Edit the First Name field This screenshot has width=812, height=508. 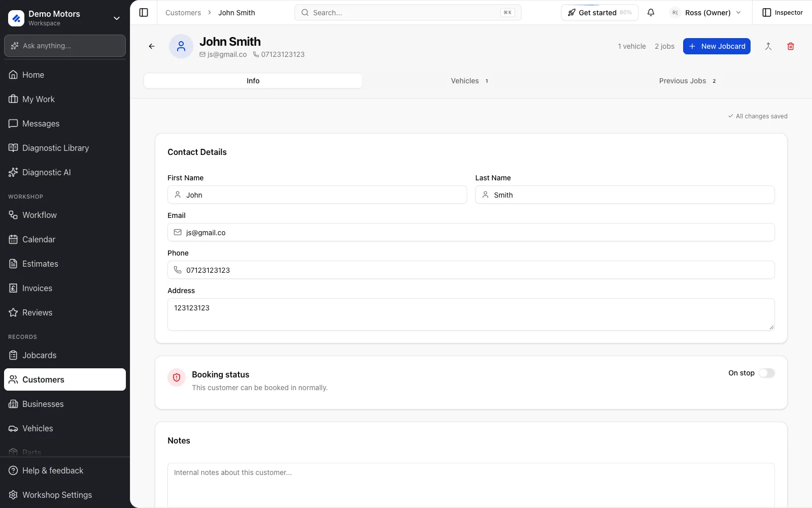tap(317, 195)
